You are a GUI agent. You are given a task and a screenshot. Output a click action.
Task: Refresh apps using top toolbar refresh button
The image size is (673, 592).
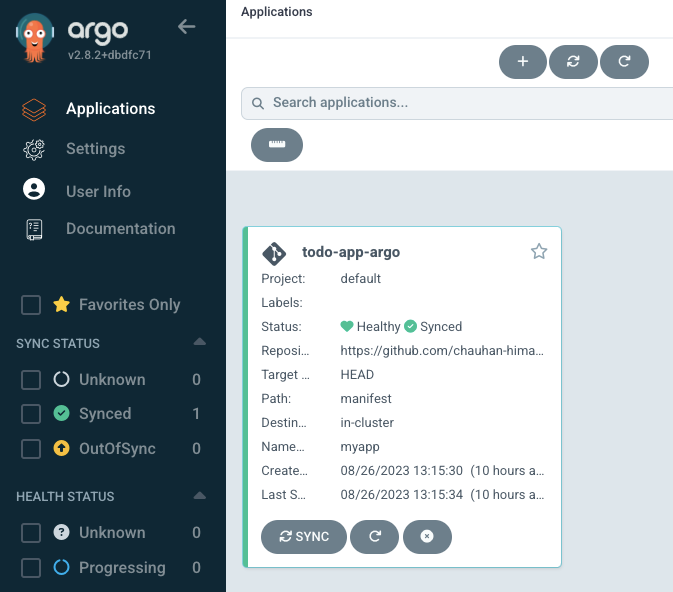(624, 62)
